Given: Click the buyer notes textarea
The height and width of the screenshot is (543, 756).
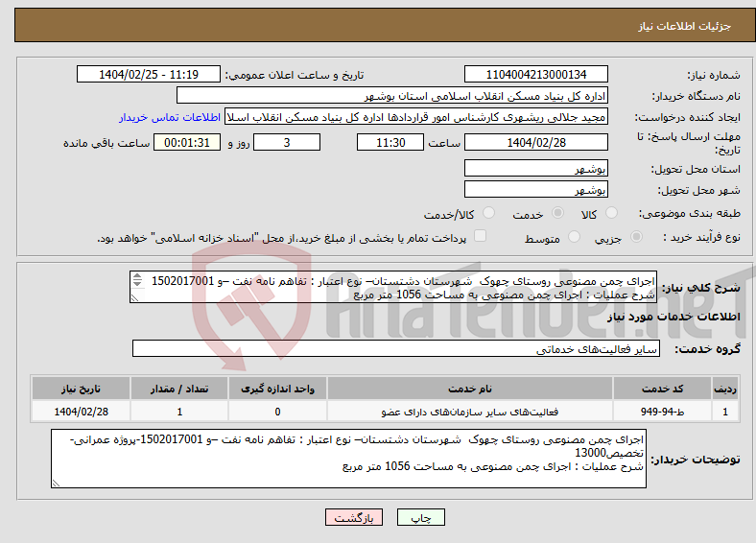Looking at the screenshot, I should coord(348,459).
